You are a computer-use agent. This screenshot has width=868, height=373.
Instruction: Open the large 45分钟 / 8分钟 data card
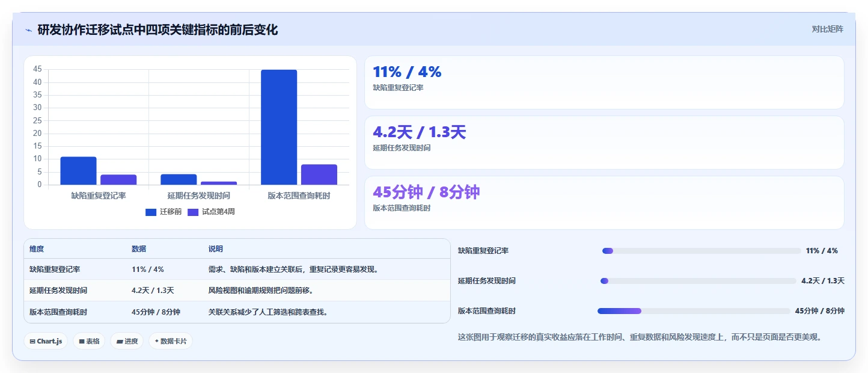604,203
